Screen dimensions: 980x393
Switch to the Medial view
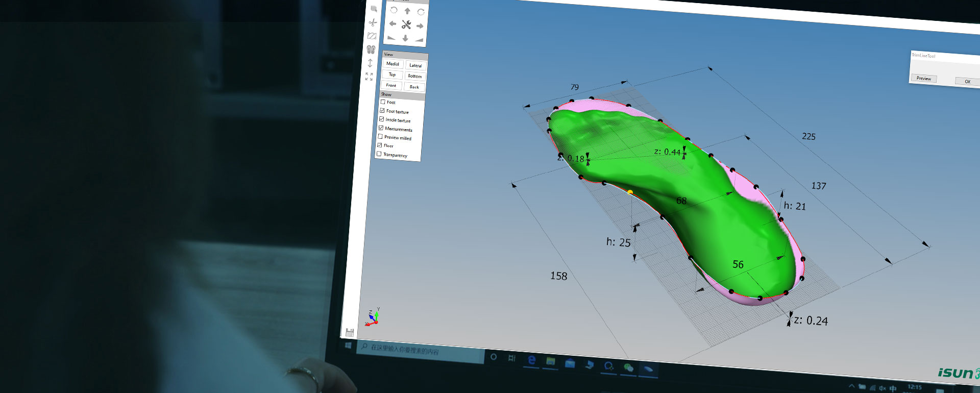pyautogui.click(x=393, y=64)
